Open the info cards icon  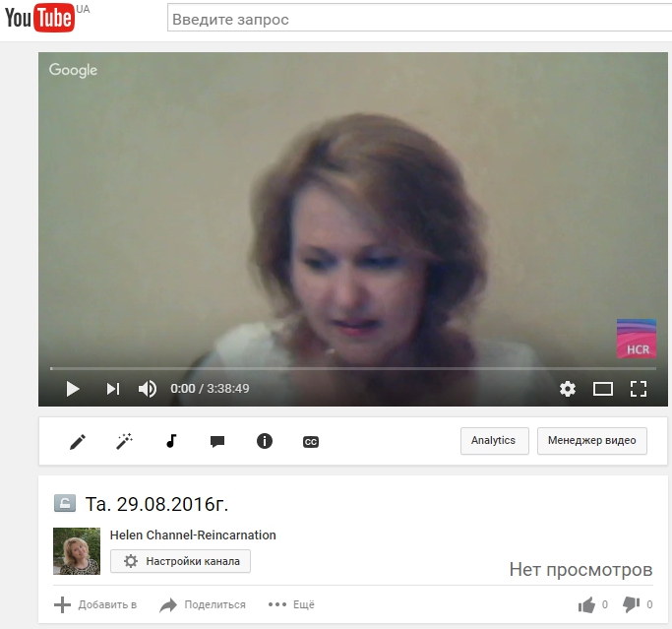click(x=264, y=442)
